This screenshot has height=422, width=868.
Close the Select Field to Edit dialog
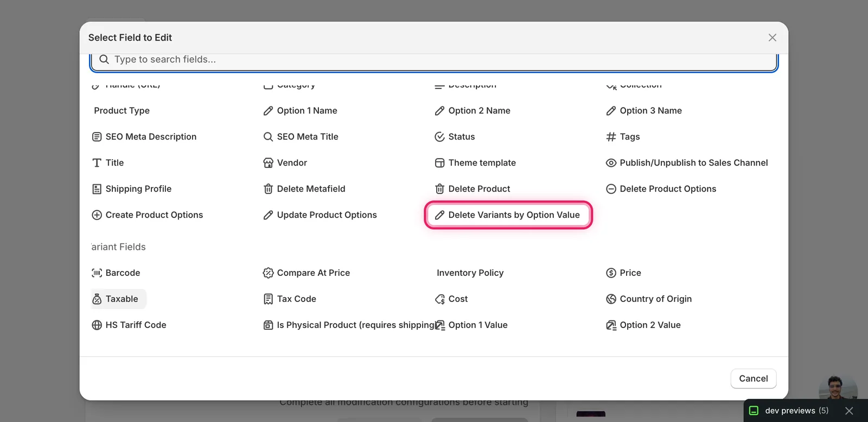pos(773,37)
